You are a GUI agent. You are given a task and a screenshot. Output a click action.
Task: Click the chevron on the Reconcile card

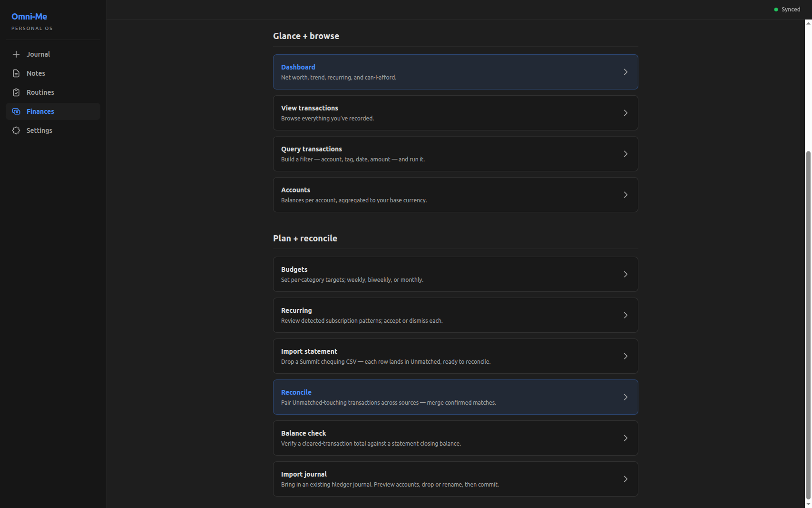click(x=626, y=397)
